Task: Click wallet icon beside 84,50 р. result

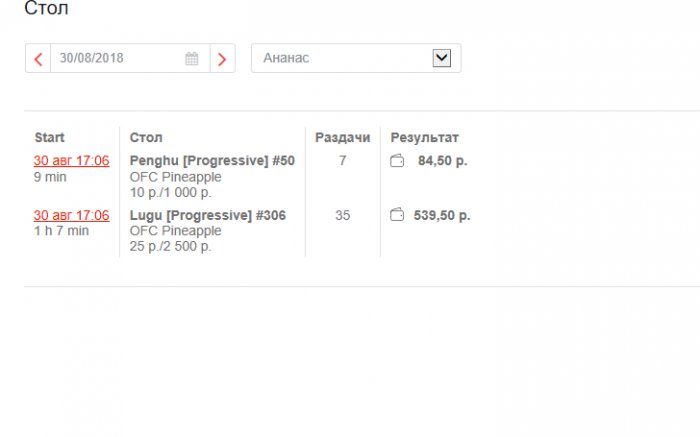Action: click(397, 161)
